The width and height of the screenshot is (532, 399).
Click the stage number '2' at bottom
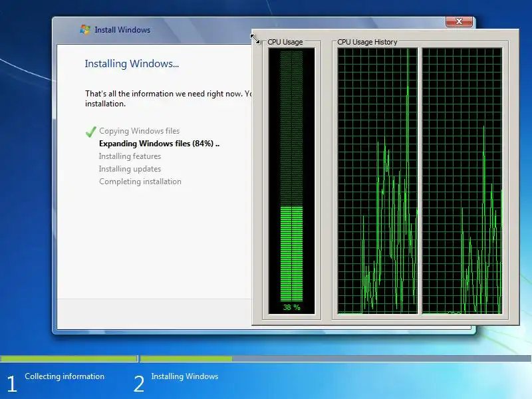tap(139, 384)
